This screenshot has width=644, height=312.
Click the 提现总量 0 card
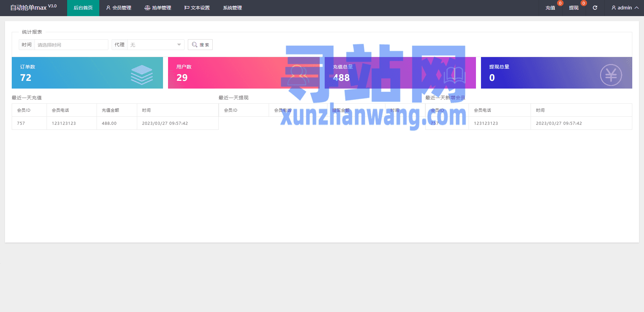pos(556,73)
